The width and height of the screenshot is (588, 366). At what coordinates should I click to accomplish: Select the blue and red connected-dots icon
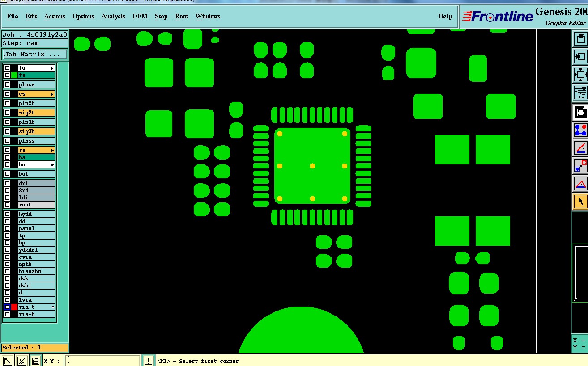point(580,130)
